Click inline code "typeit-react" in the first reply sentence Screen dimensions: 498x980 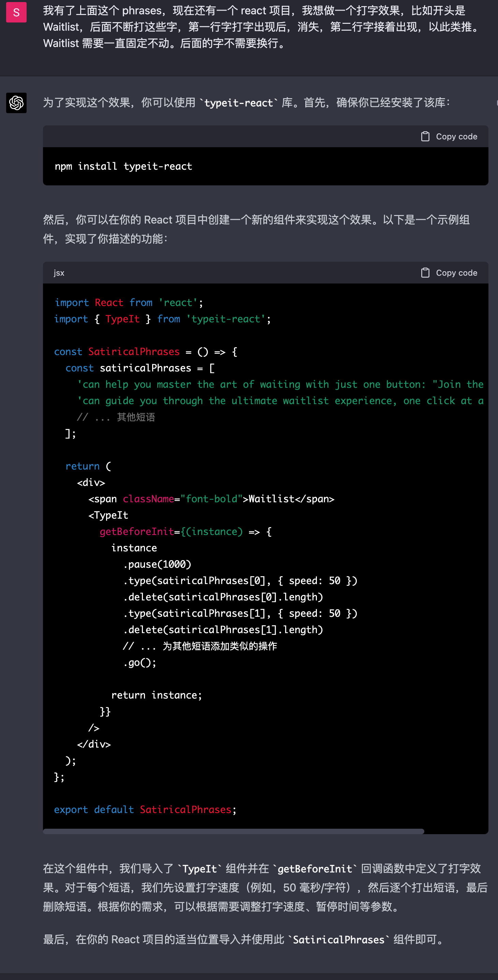pyautogui.click(x=238, y=103)
